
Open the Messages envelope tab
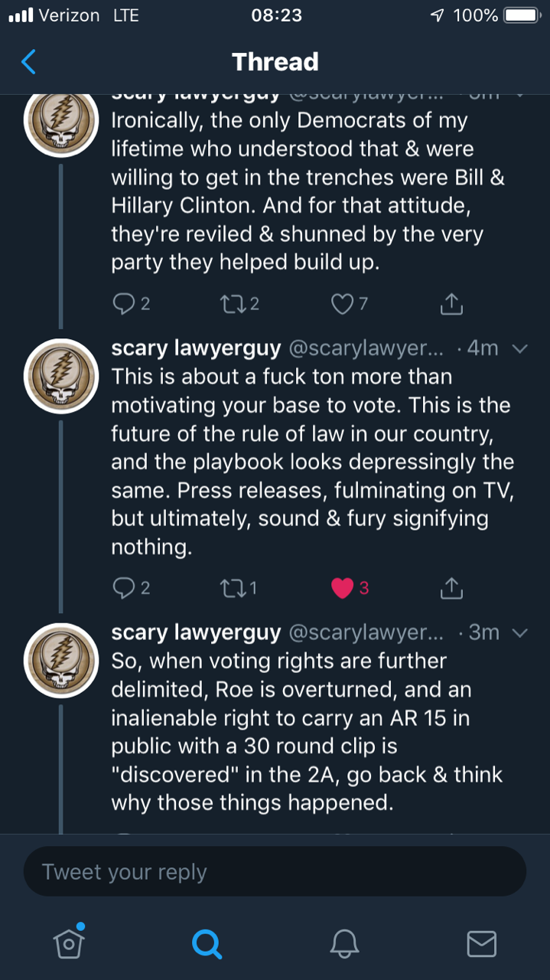coord(481,942)
